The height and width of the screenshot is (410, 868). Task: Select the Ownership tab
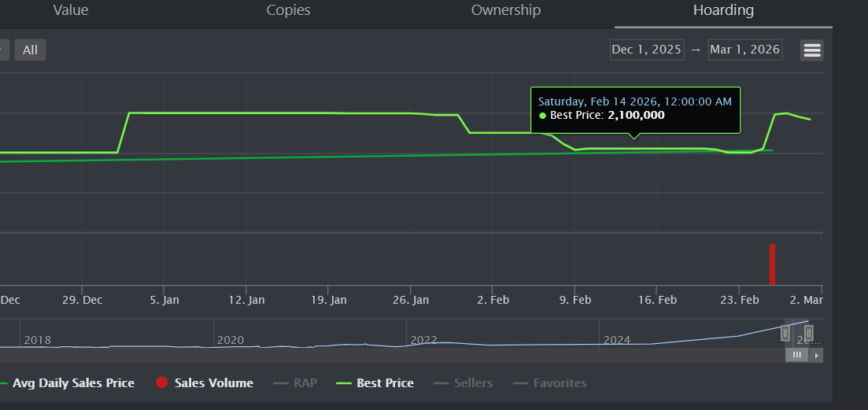pos(506,10)
